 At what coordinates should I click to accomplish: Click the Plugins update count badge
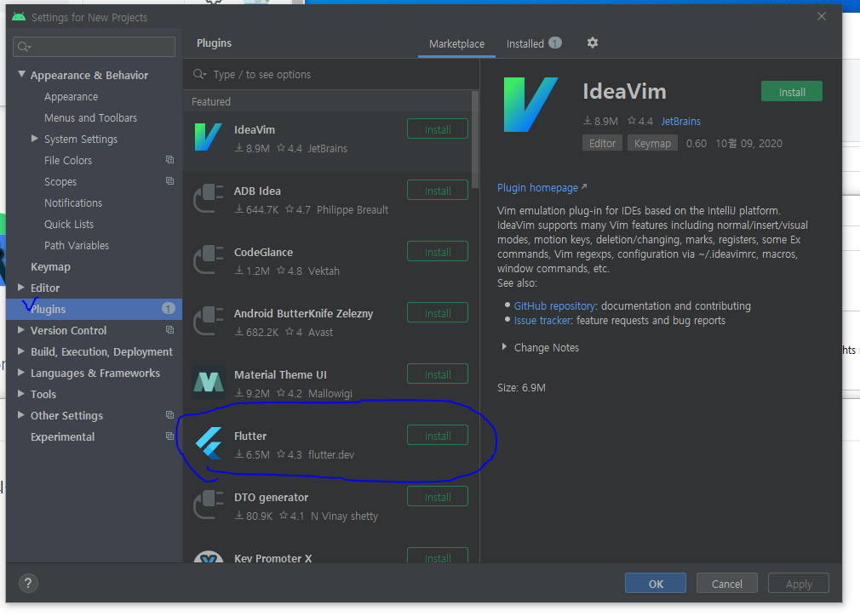pyautogui.click(x=169, y=309)
